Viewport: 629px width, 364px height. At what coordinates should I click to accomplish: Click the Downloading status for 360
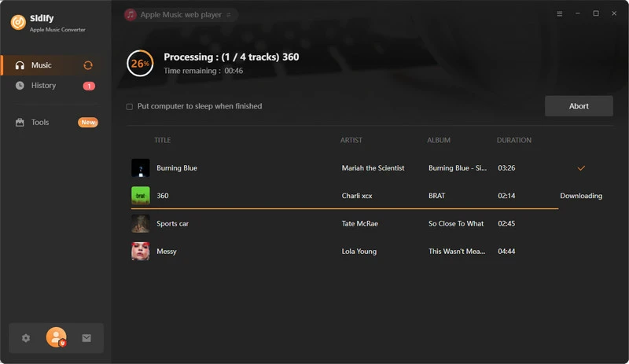pyautogui.click(x=581, y=196)
